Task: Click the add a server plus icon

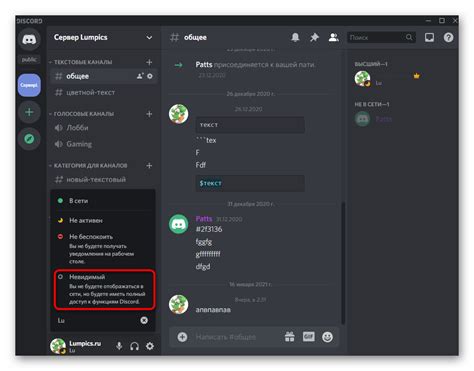Action: point(29,112)
